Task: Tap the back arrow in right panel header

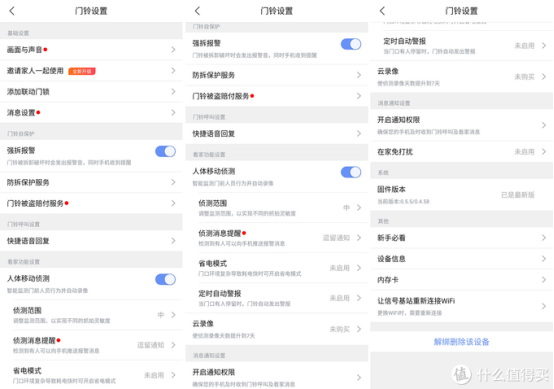Action: coord(383,11)
